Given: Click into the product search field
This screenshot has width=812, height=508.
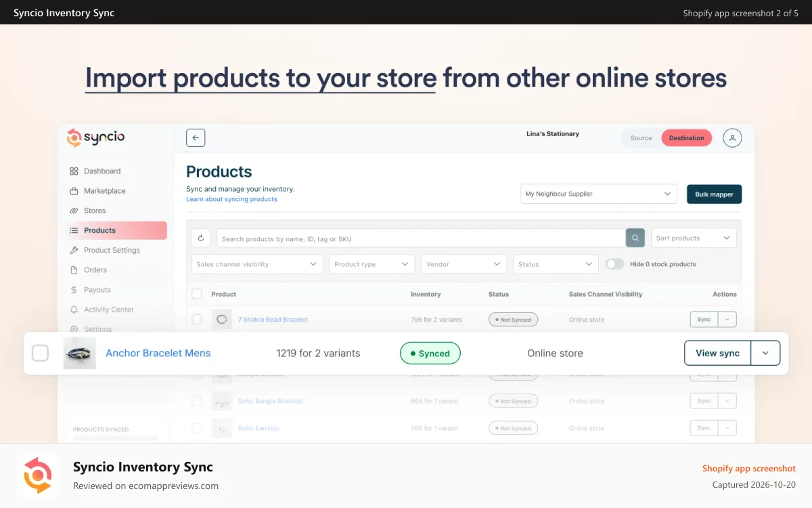Looking at the screenshot, I should (x=421, y=238).
